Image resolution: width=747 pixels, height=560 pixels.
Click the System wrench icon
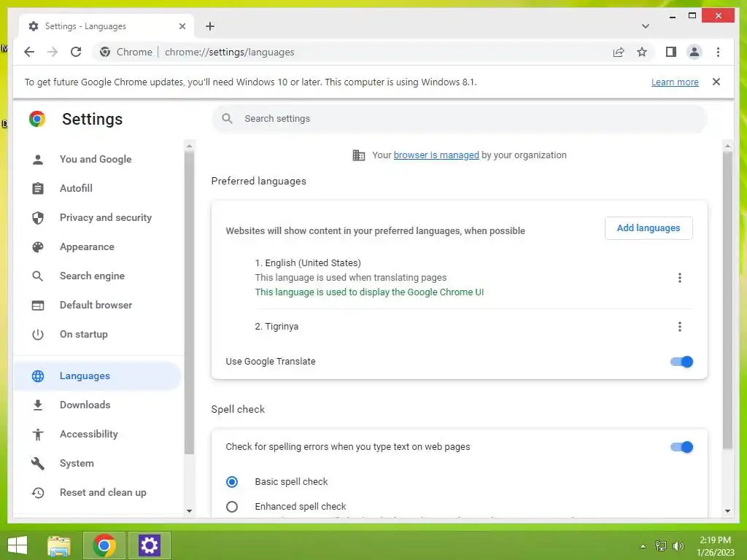[38, 463]
